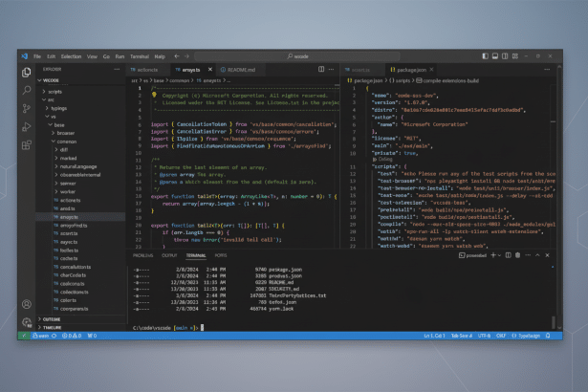Open remote window indicator in status bar
The height and width of the screenshot is (392, 588).
point(24,336)
